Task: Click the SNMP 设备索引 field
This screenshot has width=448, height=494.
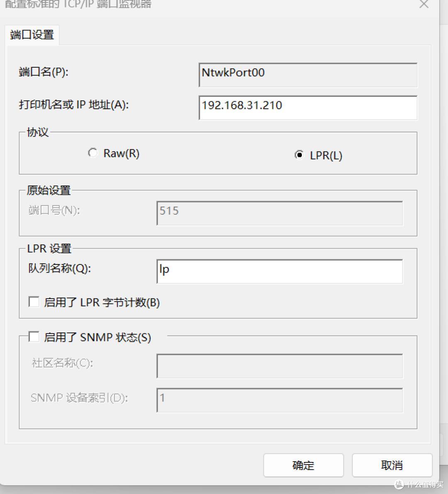Action: [279, 400]
